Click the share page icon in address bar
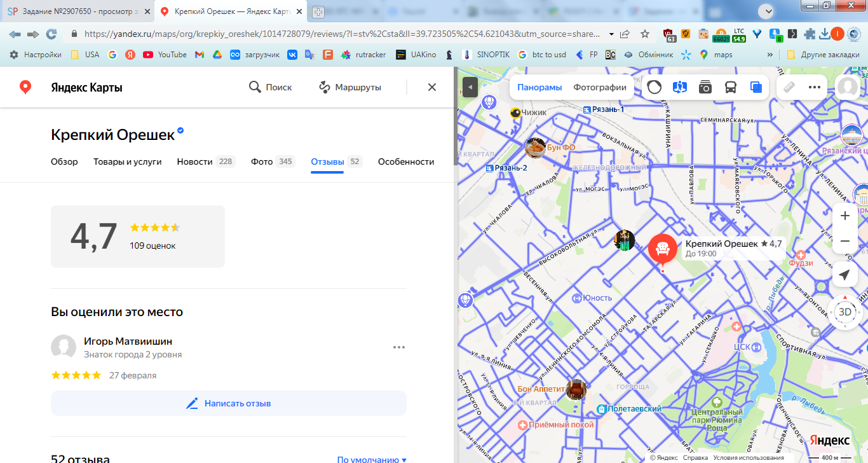 pyautogui.click(x=625, y=34)
